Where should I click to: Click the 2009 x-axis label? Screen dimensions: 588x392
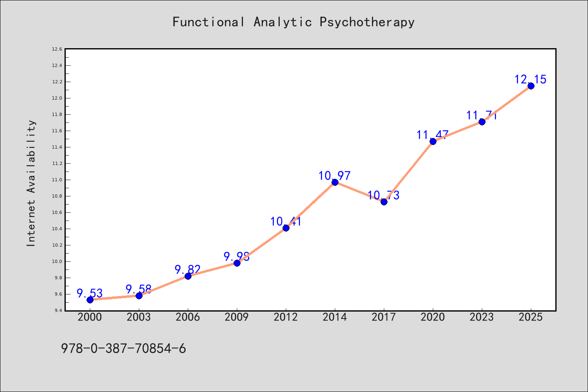tap(237, 317)
